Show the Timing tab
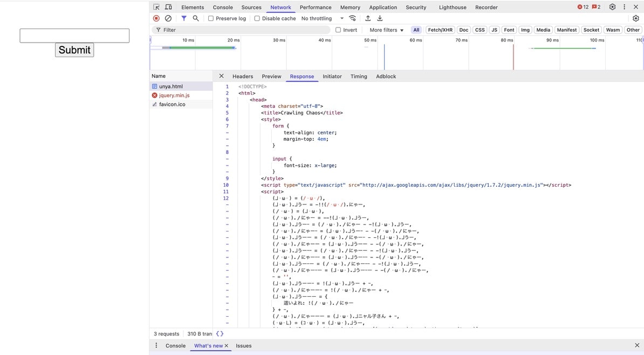Screen dimensions: 644x355 359,77
